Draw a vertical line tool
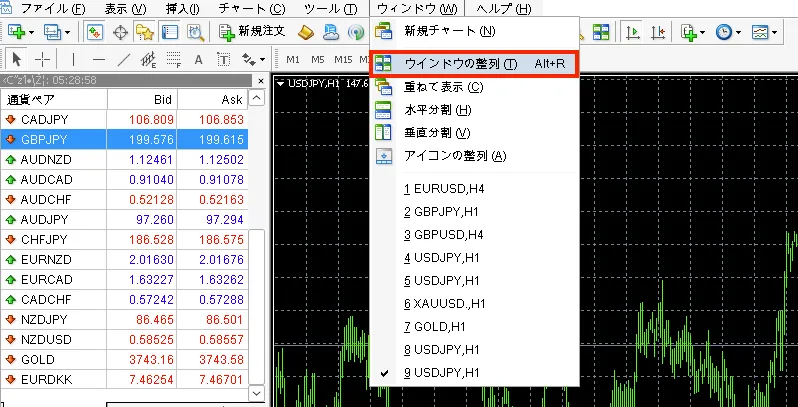The image size is (798, 407). pyautogui.click(x=74, y=59)
